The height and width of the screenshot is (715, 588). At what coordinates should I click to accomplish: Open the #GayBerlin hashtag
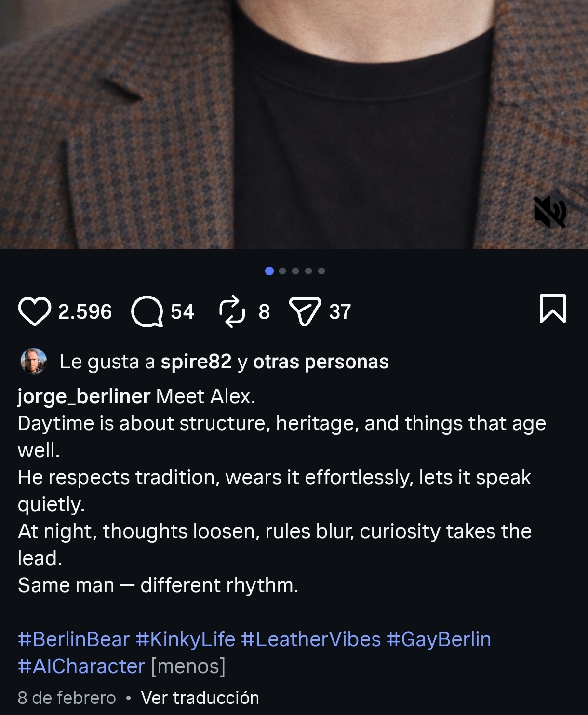439,639
